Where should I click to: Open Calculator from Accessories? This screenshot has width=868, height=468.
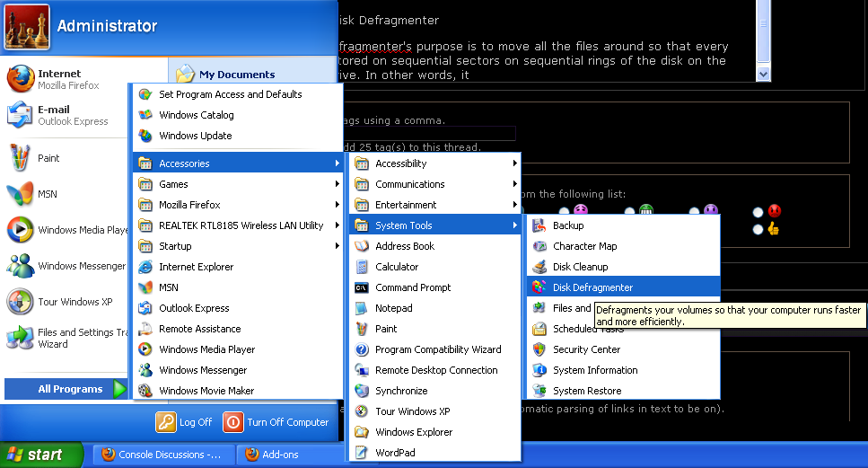397,267
